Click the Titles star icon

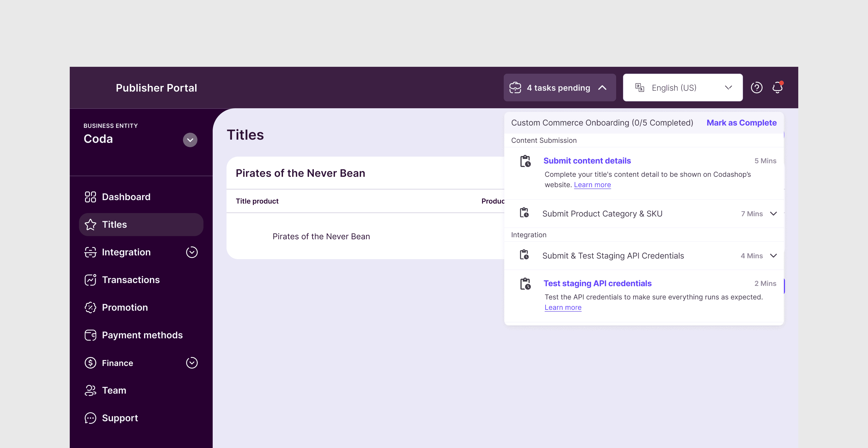90,225
